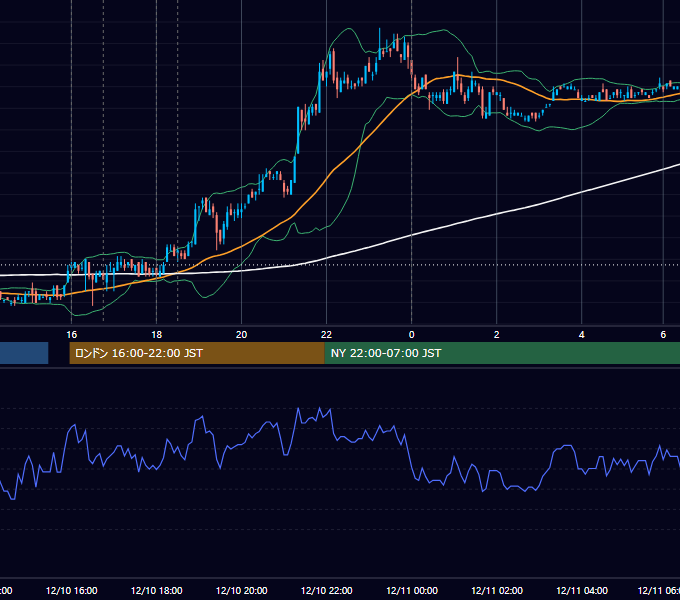Click the 12/10 18:00 date label

157,590
